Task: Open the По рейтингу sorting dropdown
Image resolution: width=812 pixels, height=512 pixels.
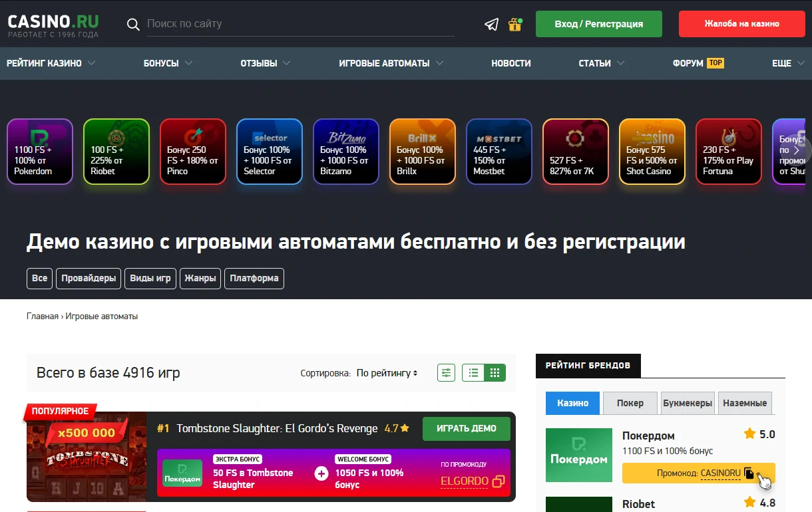Action: pos(387,373)
